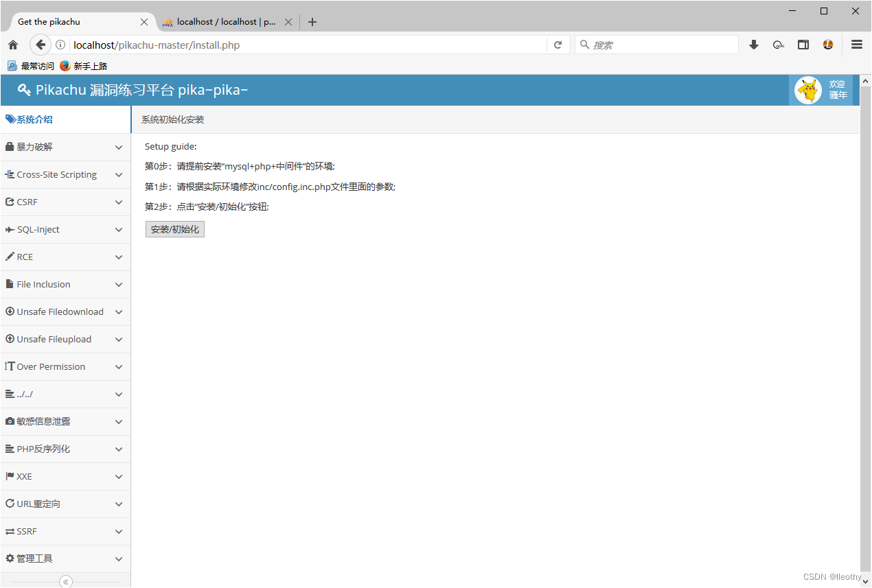Click gear icon beside 管理工具
This screenshot has width=872, height=588.
10,558
